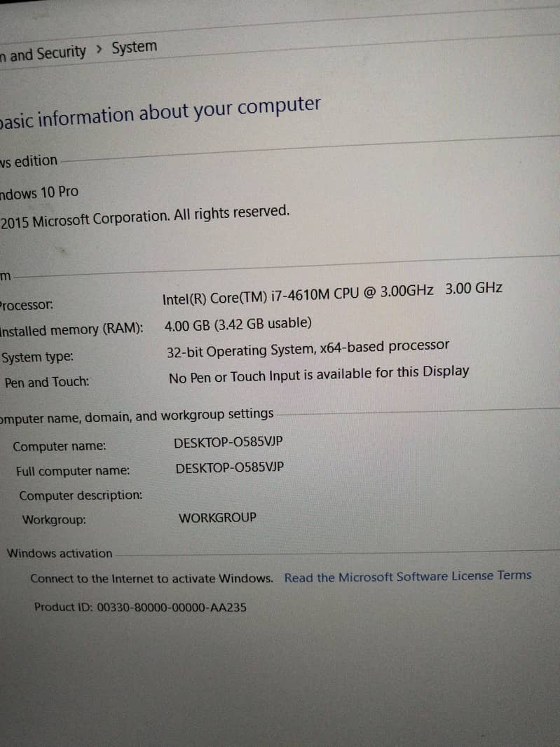560x747 pixels.
Task: Expand the breadcrumb chevron before System
Action: tap(99, 48)
